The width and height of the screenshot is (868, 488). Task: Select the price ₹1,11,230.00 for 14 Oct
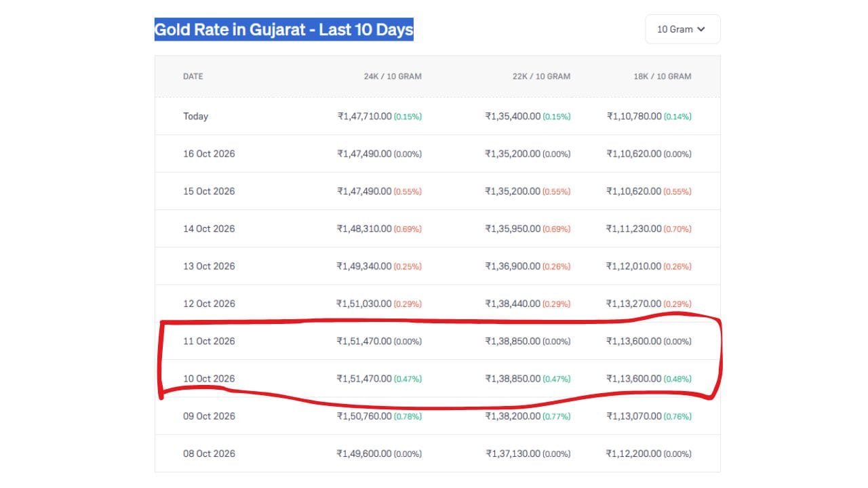tap(634, 229)
